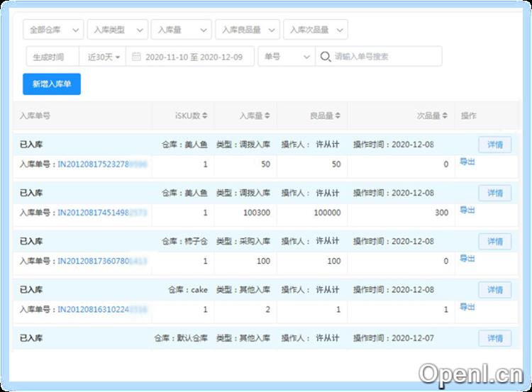The width and height of the screenshot is (532, 392).
Task: Click 导出 for order IN20120817451498
Action: coord(467,211)
